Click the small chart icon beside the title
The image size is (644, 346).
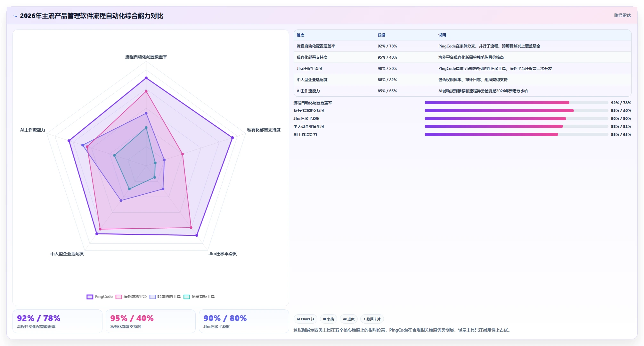coord(15,16)
